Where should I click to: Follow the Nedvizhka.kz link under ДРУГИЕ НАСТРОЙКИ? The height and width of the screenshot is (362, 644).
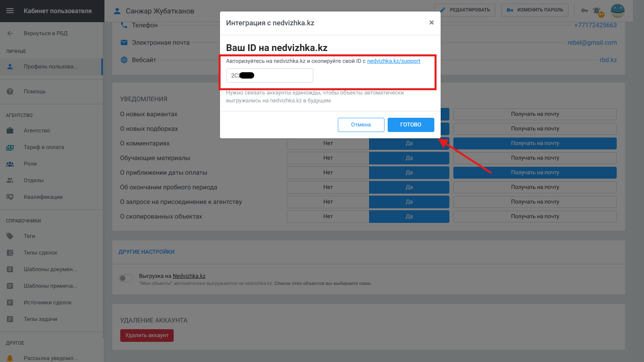click(189, 276)
